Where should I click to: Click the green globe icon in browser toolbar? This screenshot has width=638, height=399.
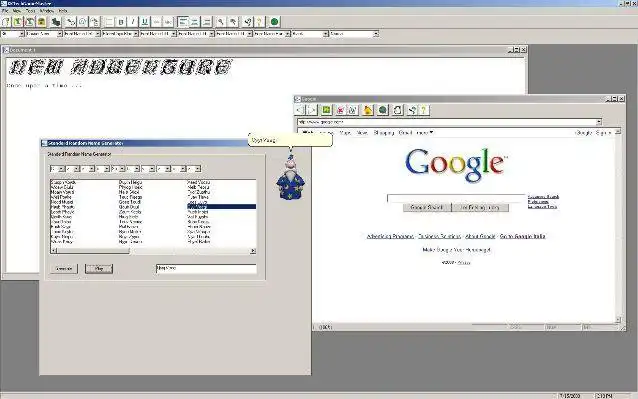click(x=382, y=110)
